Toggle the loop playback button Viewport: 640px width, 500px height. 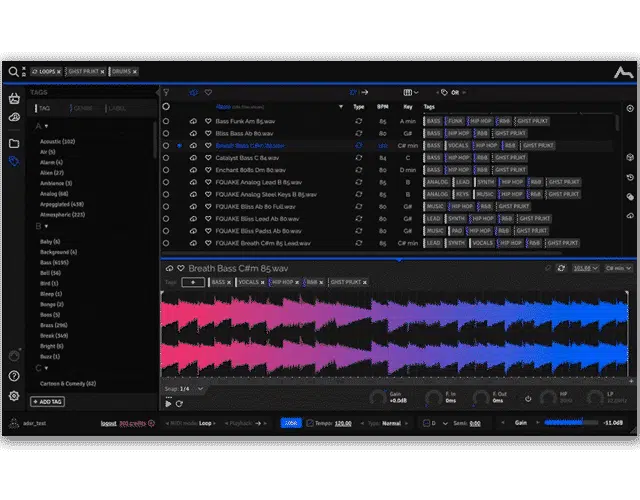179,404
